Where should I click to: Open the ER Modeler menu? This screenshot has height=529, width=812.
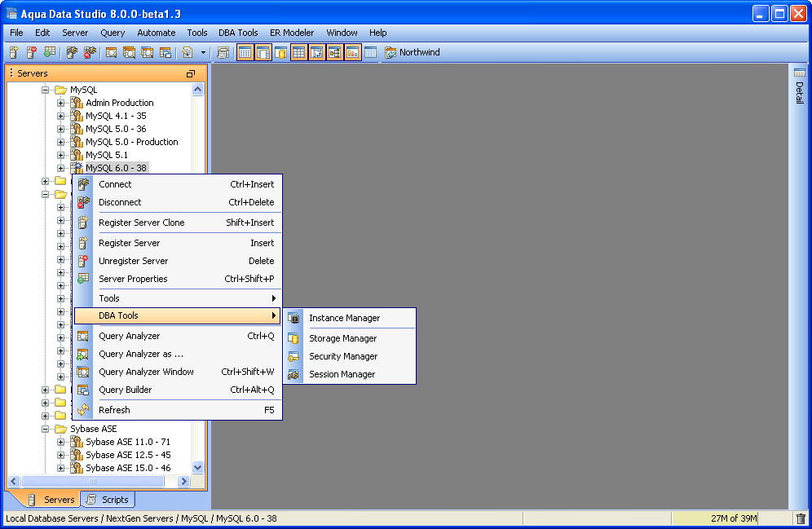point(292,33)
